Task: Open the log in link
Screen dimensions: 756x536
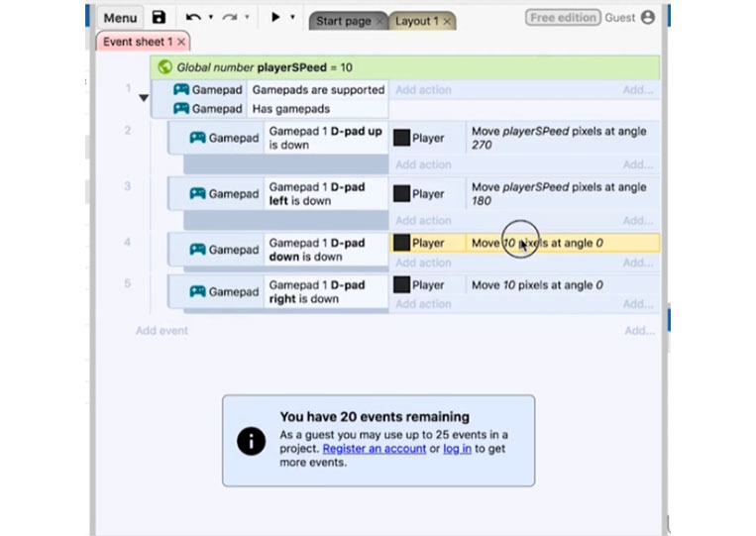Action: tap(457, 449)
